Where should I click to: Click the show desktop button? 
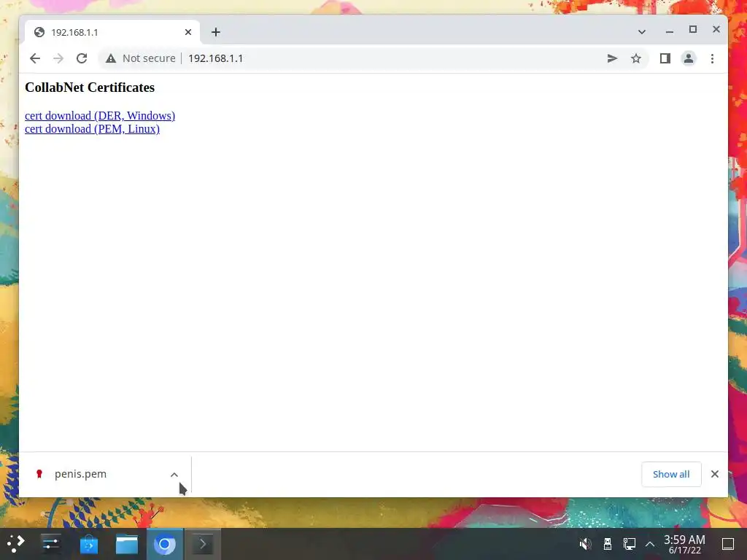click(x=728, y=544)
